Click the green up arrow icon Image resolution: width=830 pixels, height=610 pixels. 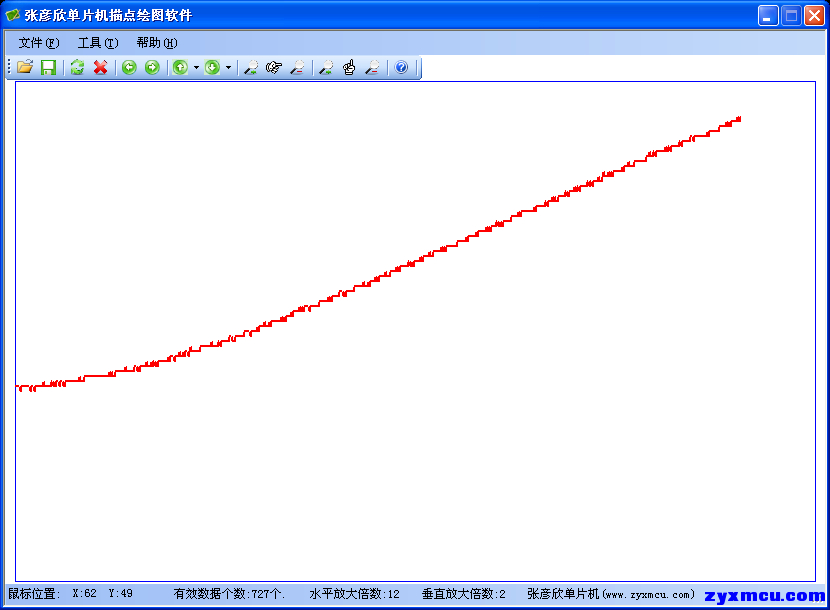tap(181, 67)
